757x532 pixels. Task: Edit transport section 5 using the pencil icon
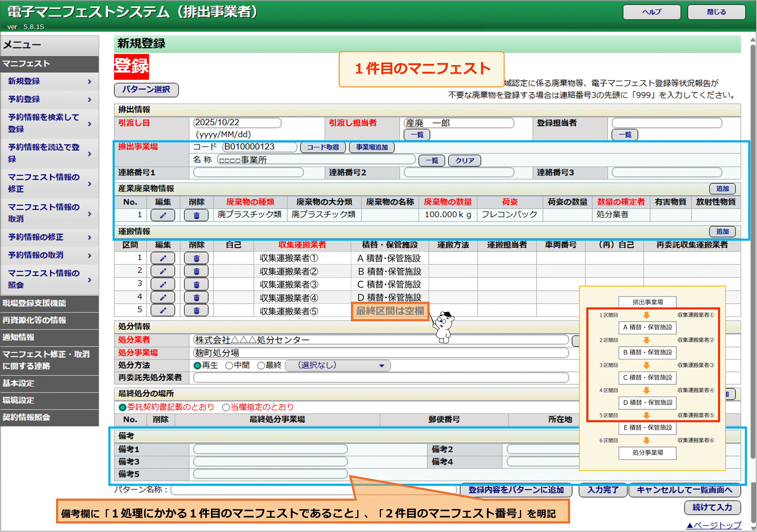tap(163, 310)
